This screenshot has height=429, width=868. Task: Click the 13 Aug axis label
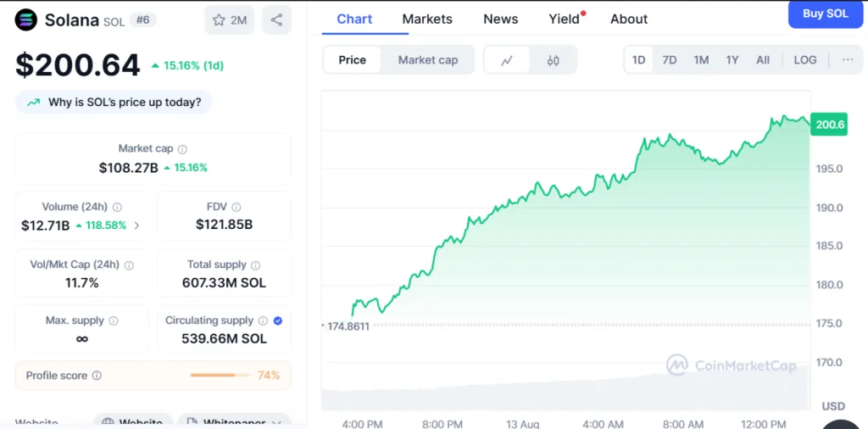pos(522,424)
